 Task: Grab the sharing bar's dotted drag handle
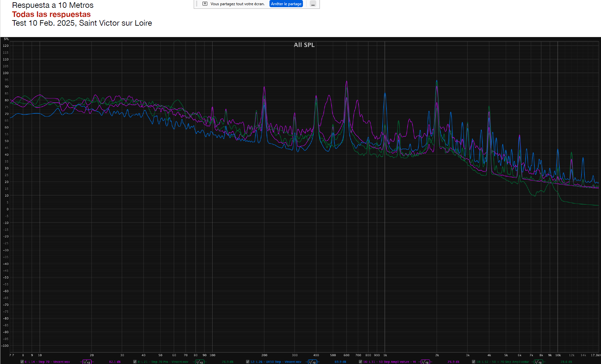coord(197,4)
